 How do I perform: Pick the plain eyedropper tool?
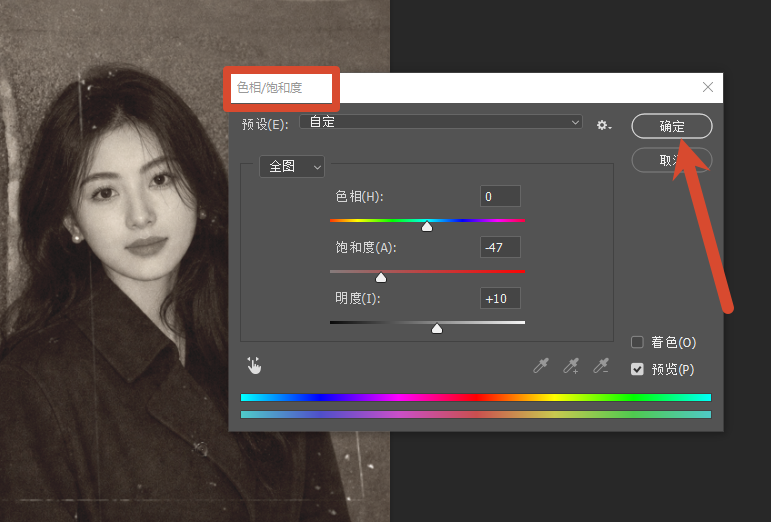pyautogui.click(x=541, y=366)
